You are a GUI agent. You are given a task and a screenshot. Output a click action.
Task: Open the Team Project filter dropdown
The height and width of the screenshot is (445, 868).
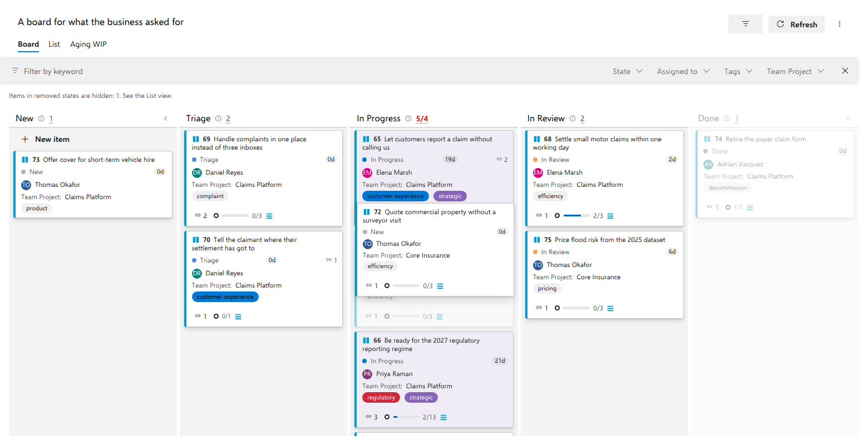795,71
